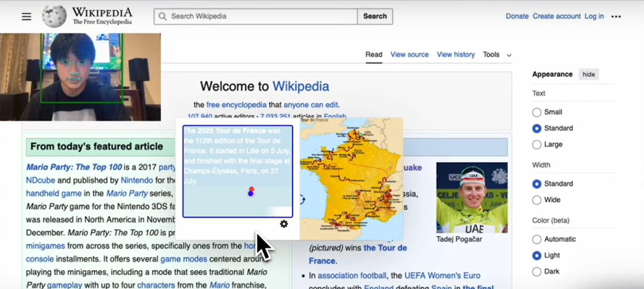
Task: Open the hamburger main menu
Action: pyautogui.click(x=26, y=17)
